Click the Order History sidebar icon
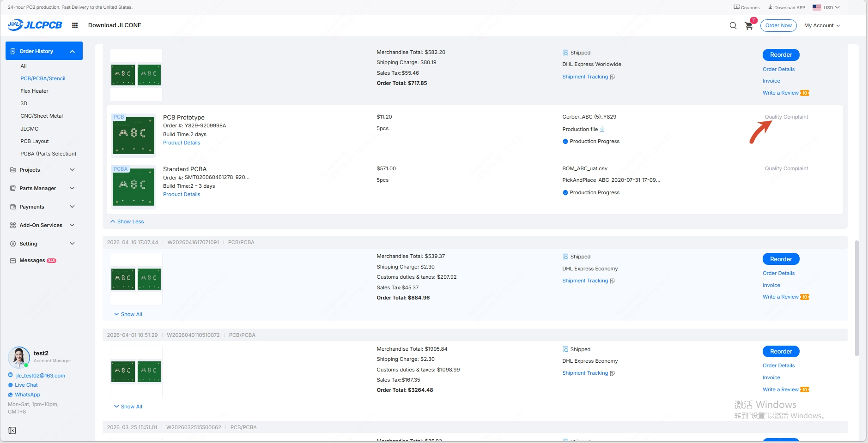 point(13,51)
